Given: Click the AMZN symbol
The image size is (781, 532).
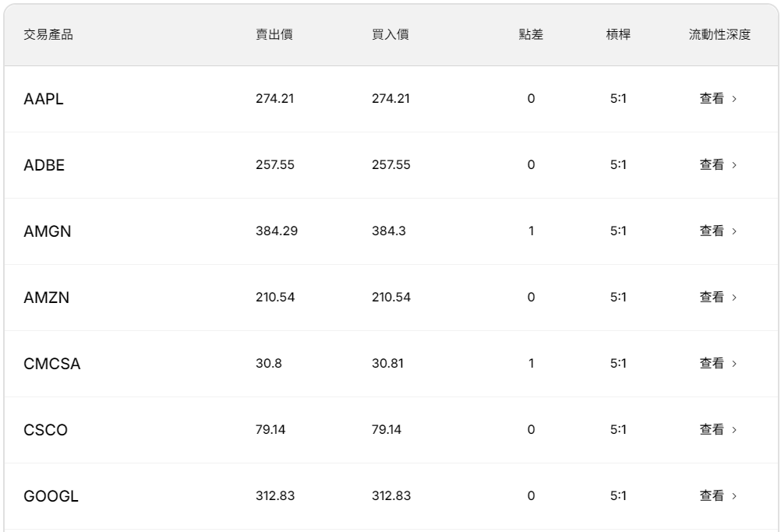Looking at the screenshot, I should click(47, 298).
